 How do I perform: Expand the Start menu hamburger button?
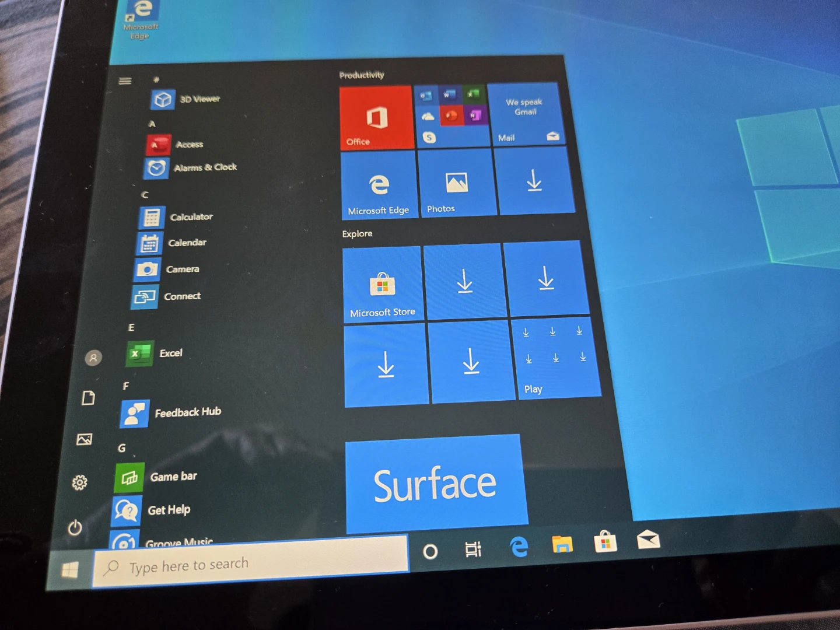[x=125, y=81]
